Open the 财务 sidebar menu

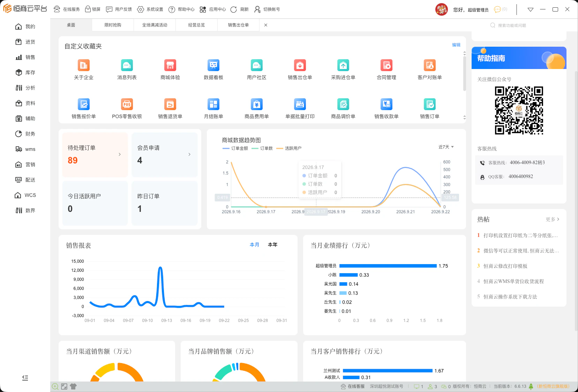click(25, 134)
